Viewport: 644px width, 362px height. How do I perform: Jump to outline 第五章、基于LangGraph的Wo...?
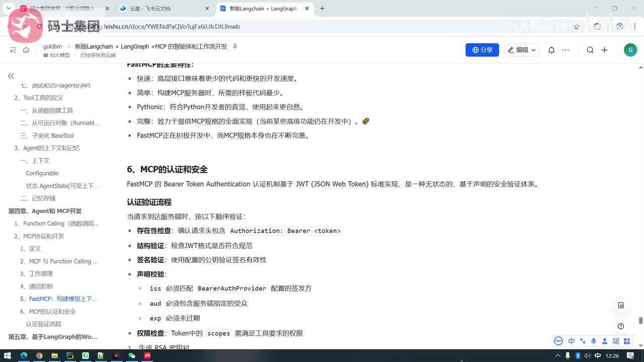pyautogui.click(x=53, y=336)
